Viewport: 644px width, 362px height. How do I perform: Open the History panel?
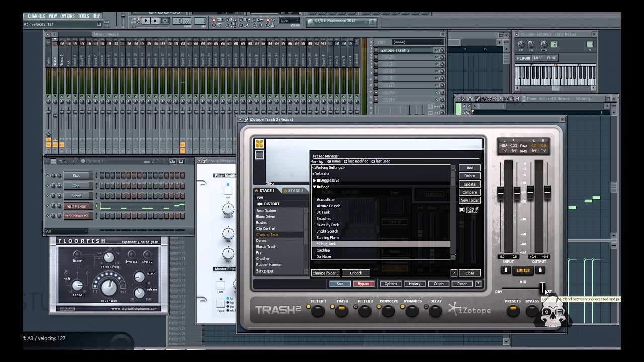[415, 284]
